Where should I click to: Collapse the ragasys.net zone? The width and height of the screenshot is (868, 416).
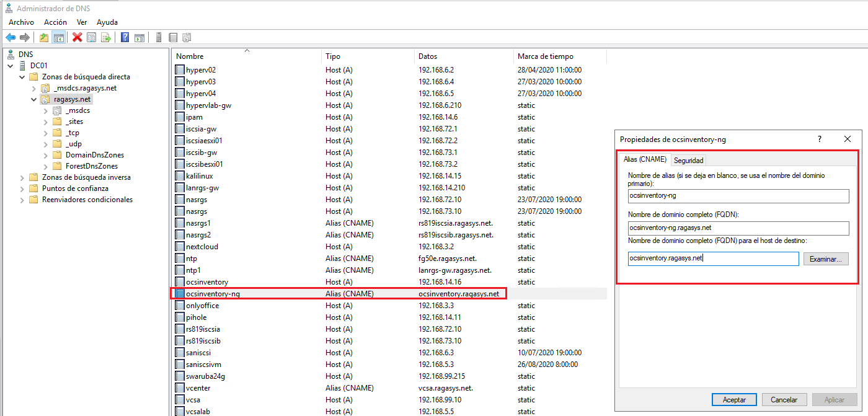coord(35,99)
